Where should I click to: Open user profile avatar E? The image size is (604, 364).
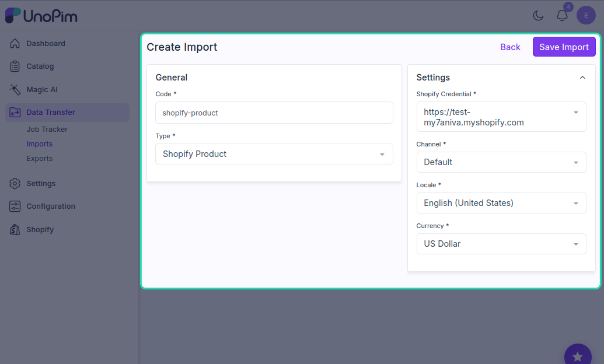[586, 15]
